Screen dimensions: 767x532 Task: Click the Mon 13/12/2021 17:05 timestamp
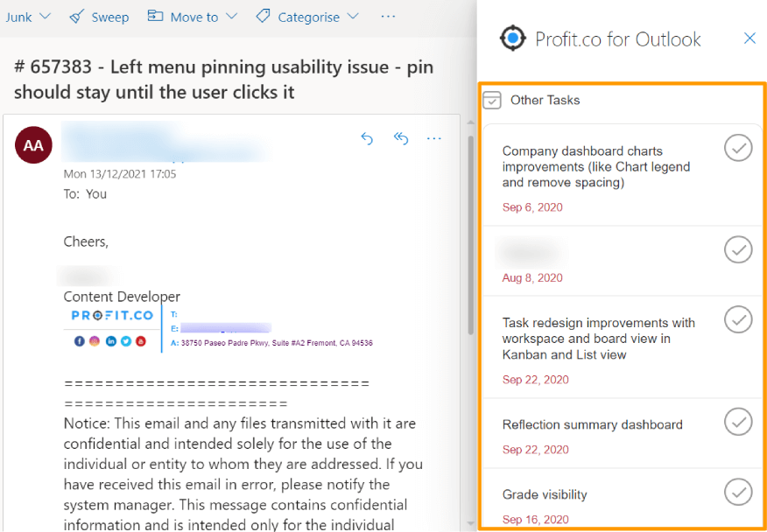click(120, 174)
